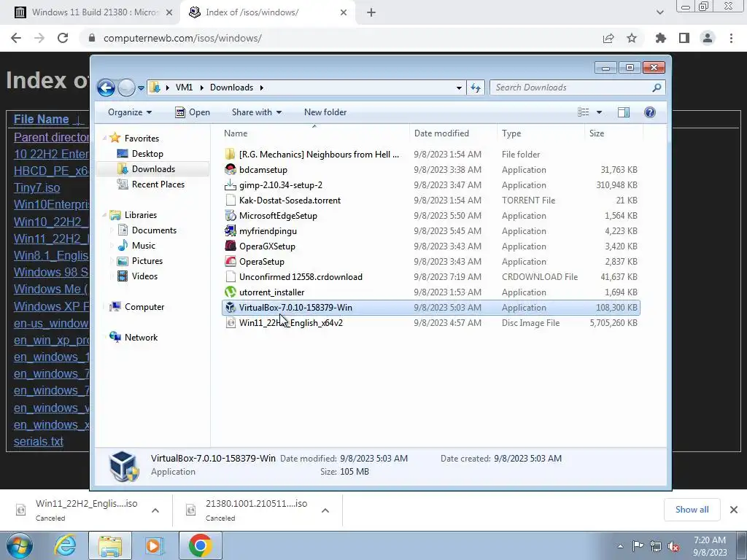Viewport: 747px width, 560px height.
Task: Select the OperaSetup icon
Action: click(x=231, y=262)
